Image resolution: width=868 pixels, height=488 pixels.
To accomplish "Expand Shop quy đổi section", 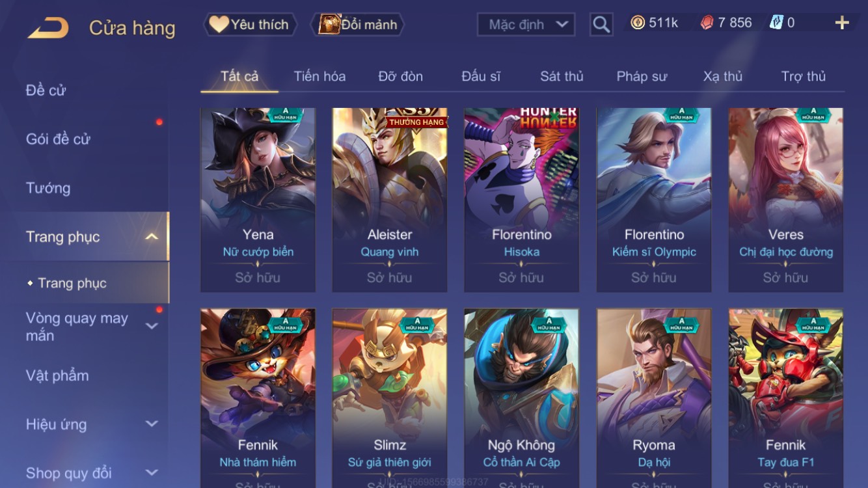I will click(152, 472).
